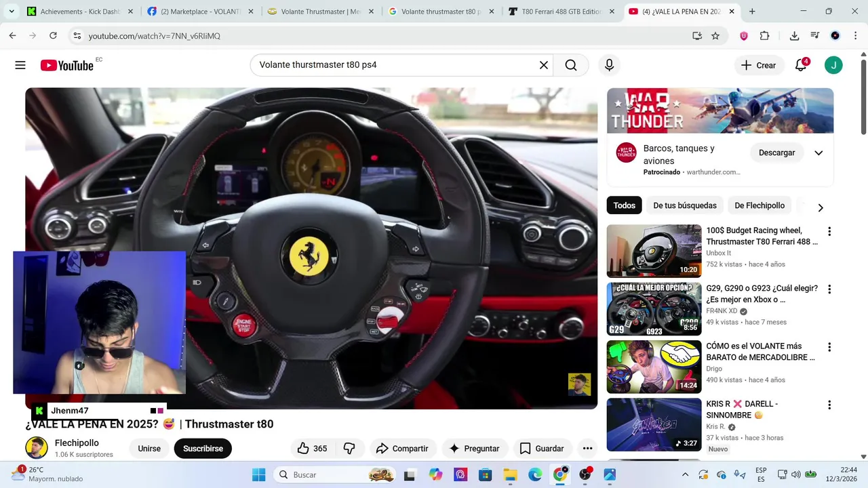
Task: Go back to the previous page
Action: coord(12,36)
